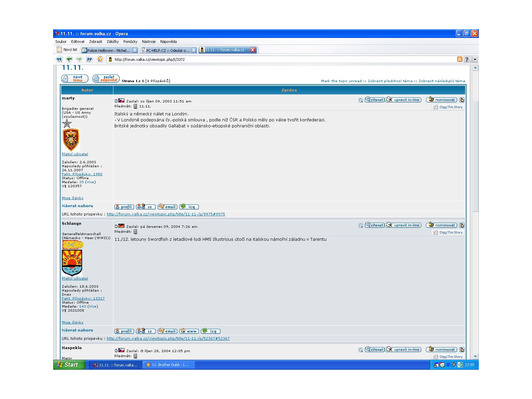The image size is (532, 399).
Task: Click the Windows Start button
Action: (68, 365)
